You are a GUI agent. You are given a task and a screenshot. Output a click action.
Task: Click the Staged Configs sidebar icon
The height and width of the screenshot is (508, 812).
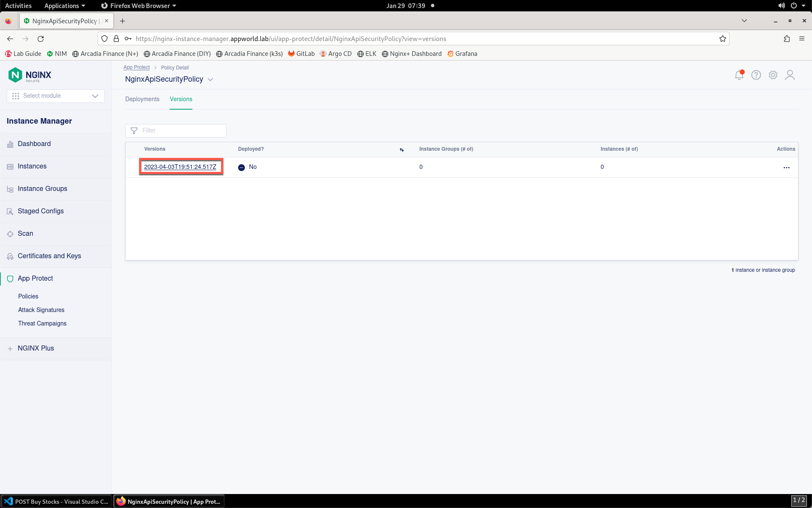click(x=10, y=211)
